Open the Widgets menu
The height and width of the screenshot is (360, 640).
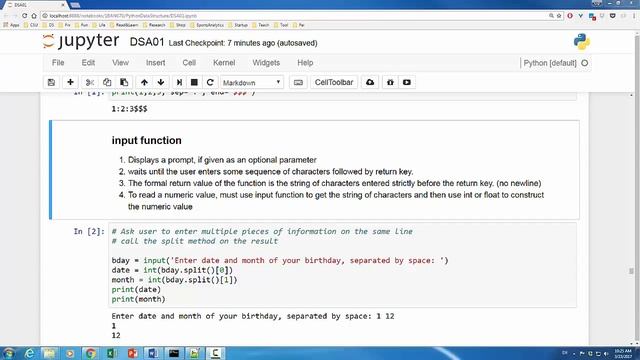pos(266,63)
